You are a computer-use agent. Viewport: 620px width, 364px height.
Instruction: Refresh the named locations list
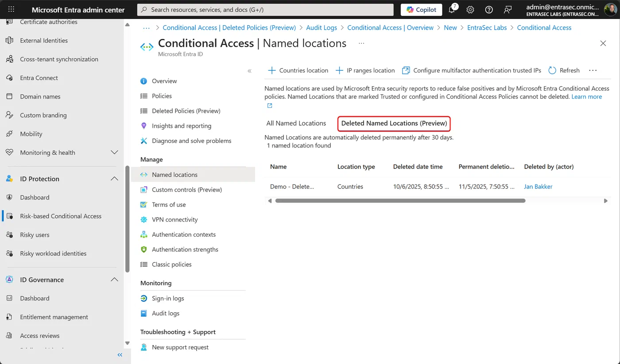click(564, 70)
